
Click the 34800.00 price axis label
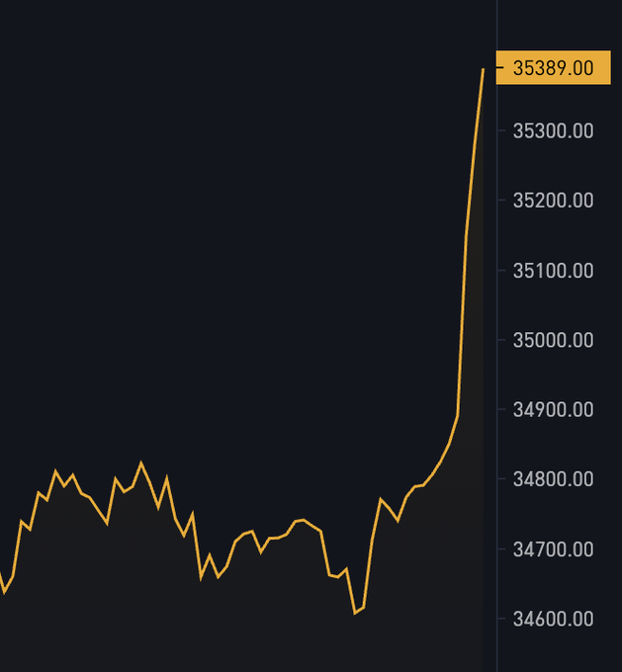(554, 478)
